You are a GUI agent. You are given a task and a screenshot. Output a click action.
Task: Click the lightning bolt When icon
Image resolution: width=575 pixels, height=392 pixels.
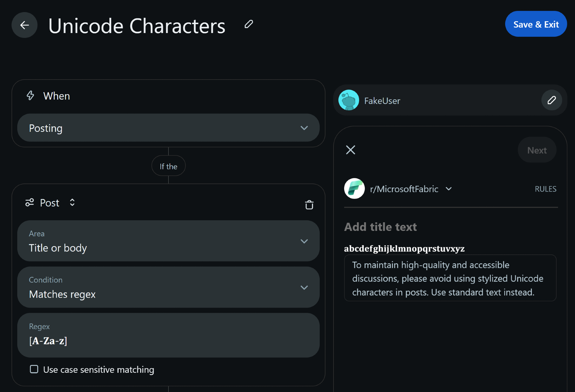30,96
